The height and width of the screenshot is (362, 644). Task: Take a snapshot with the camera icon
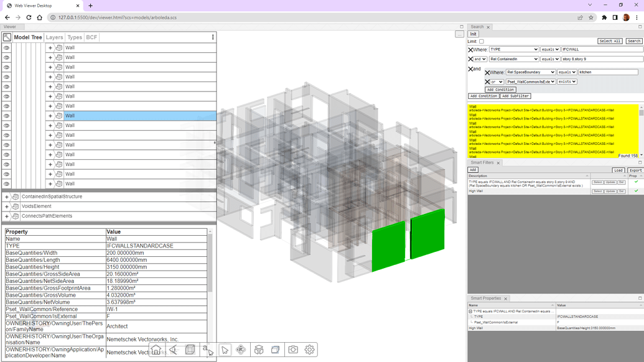point(293,350)
